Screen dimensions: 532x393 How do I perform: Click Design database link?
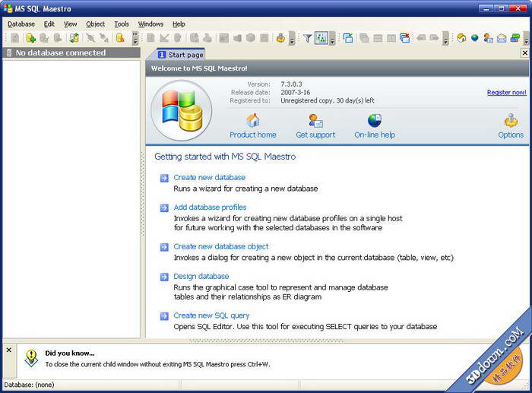201,277
